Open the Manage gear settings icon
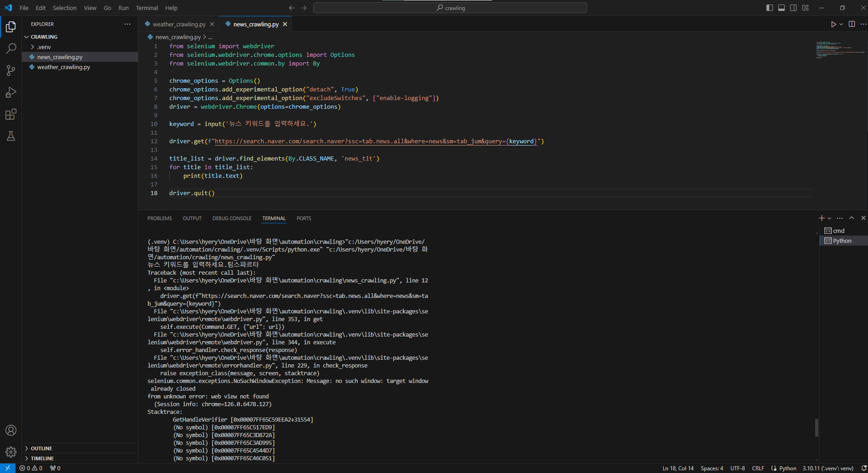868x473 pixels. click(x=11, y=452)
